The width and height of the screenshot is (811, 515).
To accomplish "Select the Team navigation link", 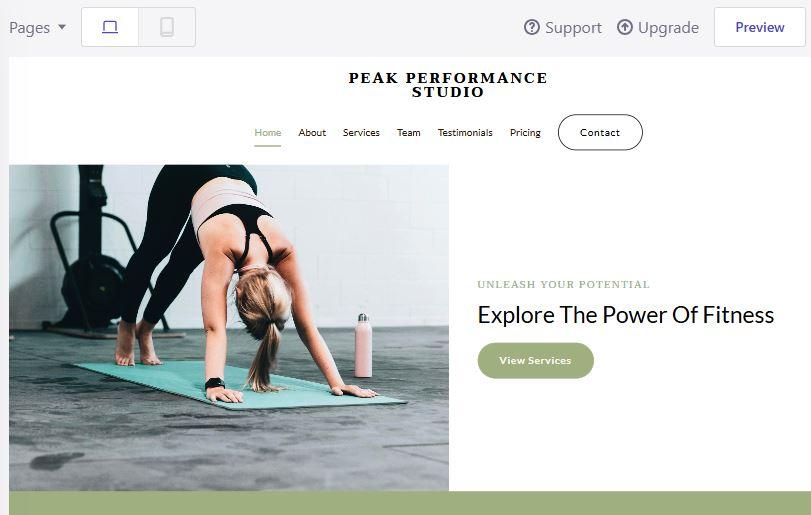I will coord(409,132).
